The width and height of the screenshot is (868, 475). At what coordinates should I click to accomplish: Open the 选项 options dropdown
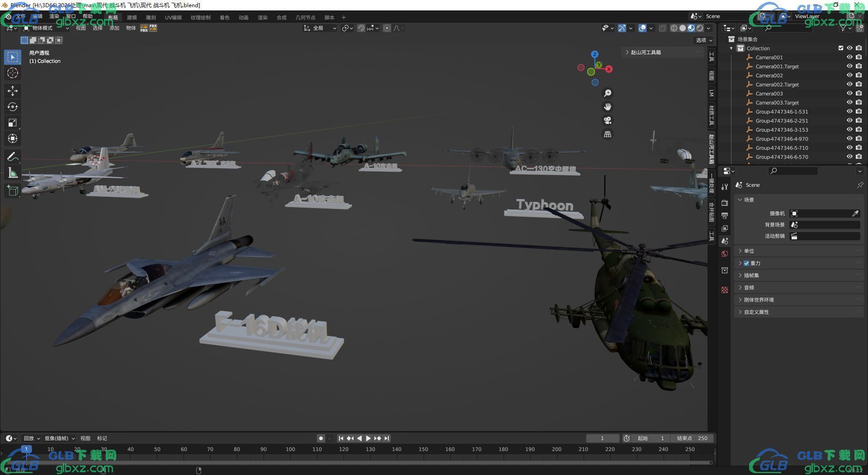pos(703,40)
